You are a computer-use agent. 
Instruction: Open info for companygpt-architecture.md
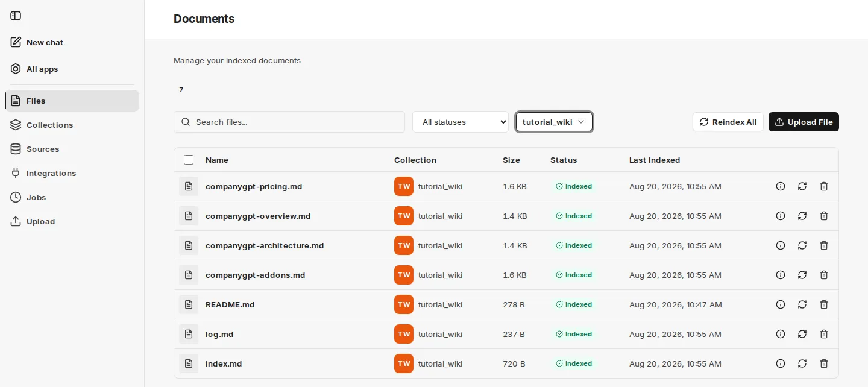tap(781, 245)
